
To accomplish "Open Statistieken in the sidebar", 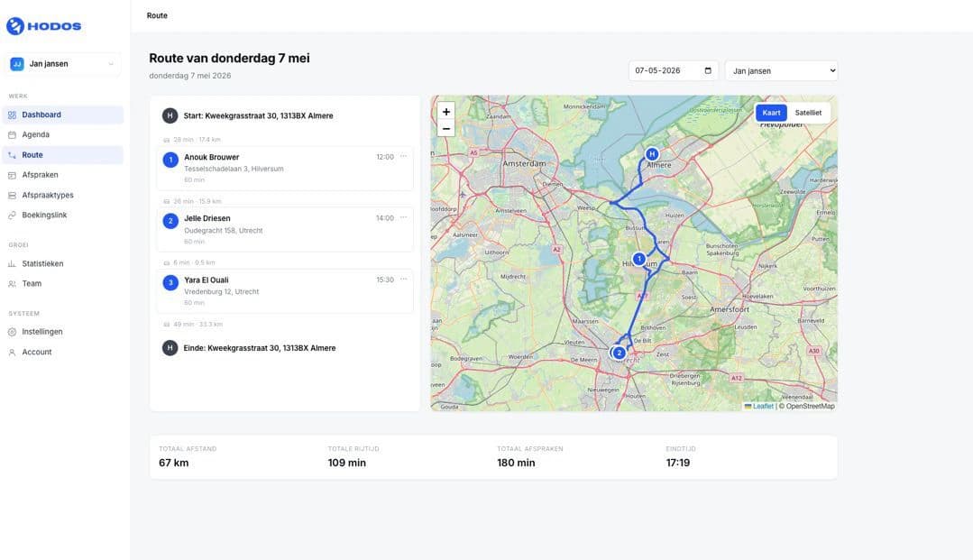I will click(63, 264).
